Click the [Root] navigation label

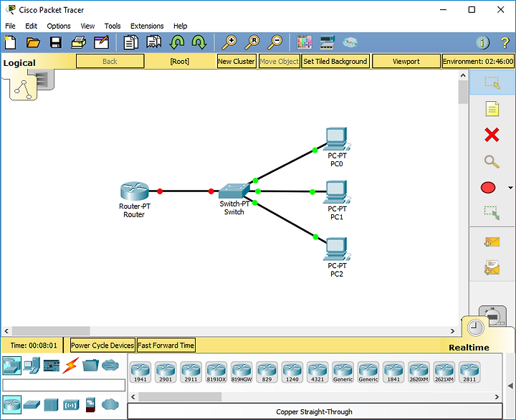click(x=180, y=61)
